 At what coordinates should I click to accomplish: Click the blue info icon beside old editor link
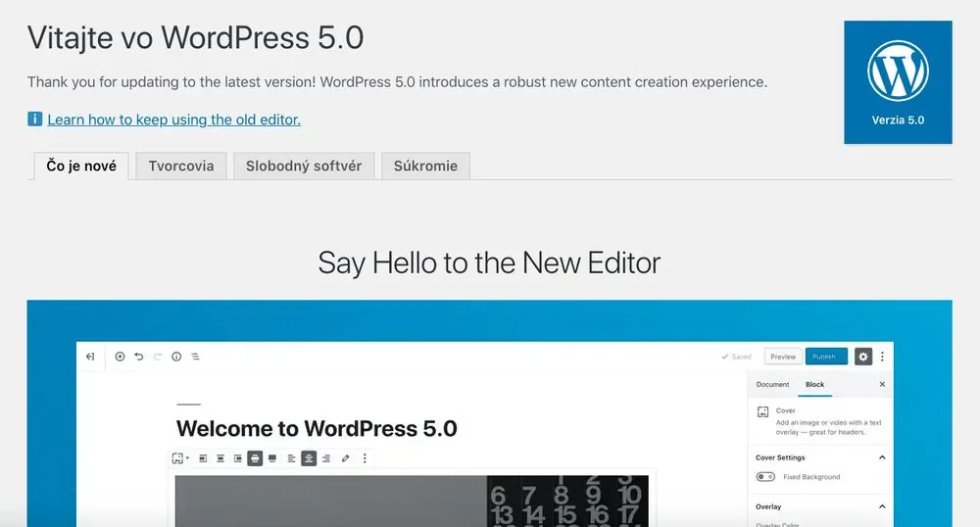(x=35, y=119)
